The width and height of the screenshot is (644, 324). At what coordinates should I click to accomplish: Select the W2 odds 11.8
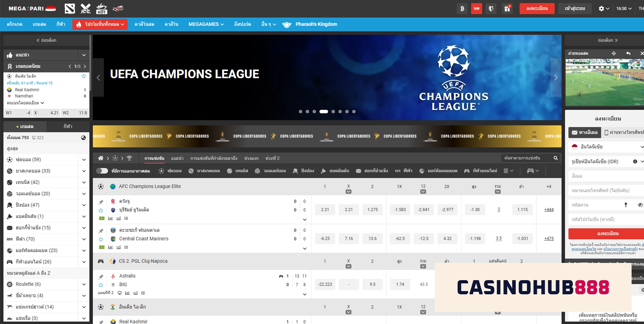(x=75, y=113)
